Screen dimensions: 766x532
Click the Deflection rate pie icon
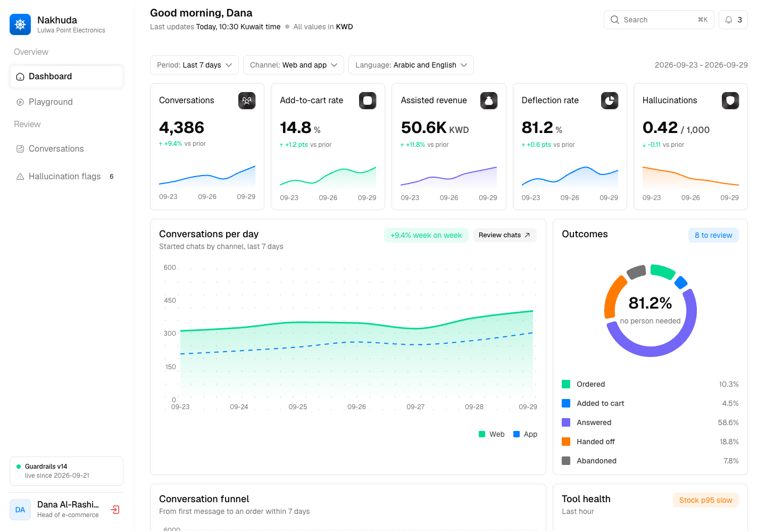coord(610,101)
